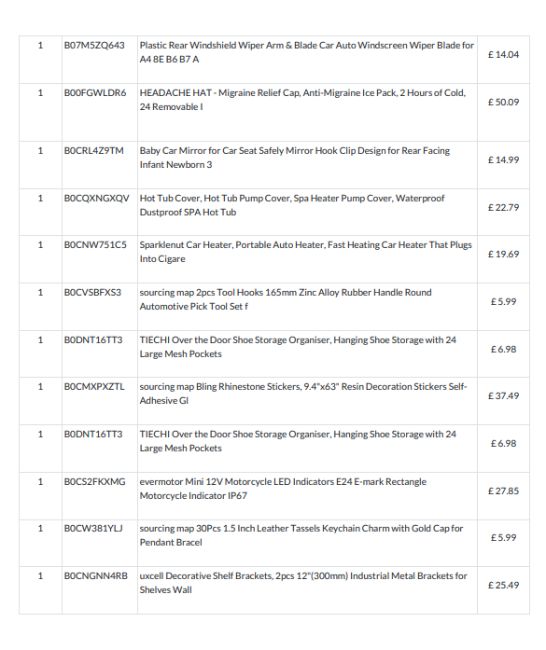Image resolution: width=546 pixels, height=650 pixels.
Task: Select the B0CS2FKXMG product code
Action: point(95,482)
